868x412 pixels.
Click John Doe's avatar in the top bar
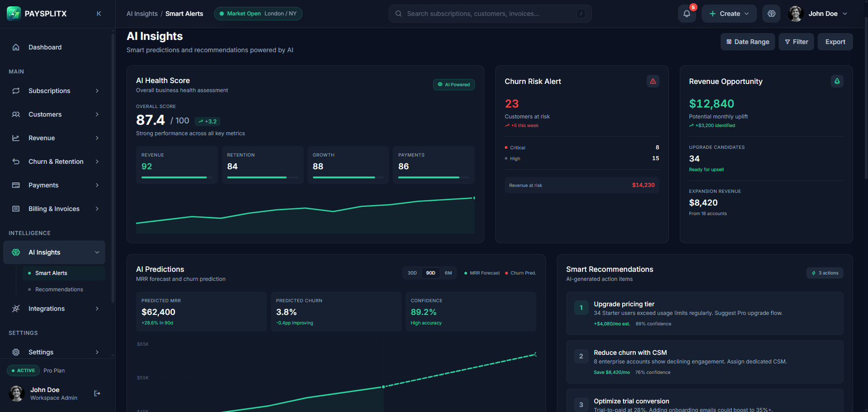click(x=796, y=14)
